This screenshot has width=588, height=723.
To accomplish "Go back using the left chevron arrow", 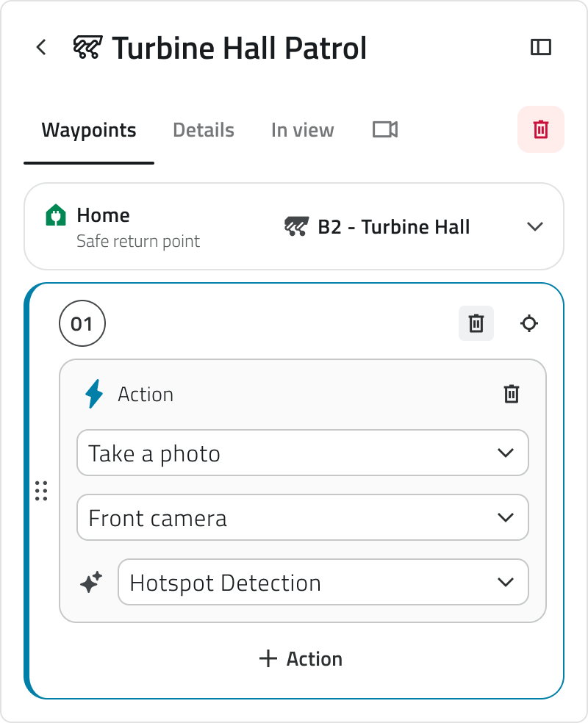I will tap(41, 47).
